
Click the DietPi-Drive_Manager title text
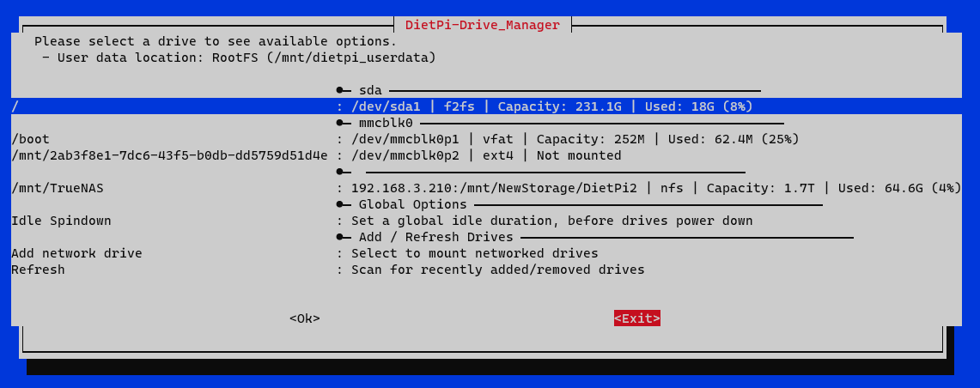click(x=483, y=25)
